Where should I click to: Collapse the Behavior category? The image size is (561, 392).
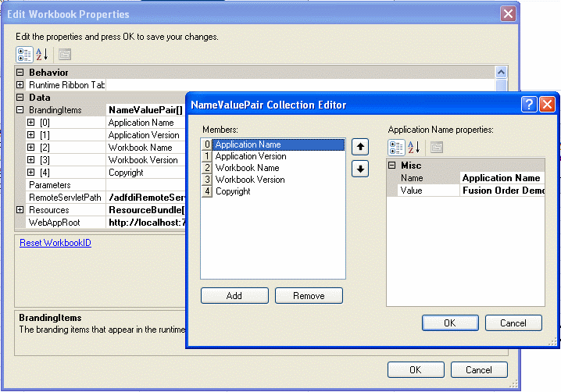coord(20,73)
